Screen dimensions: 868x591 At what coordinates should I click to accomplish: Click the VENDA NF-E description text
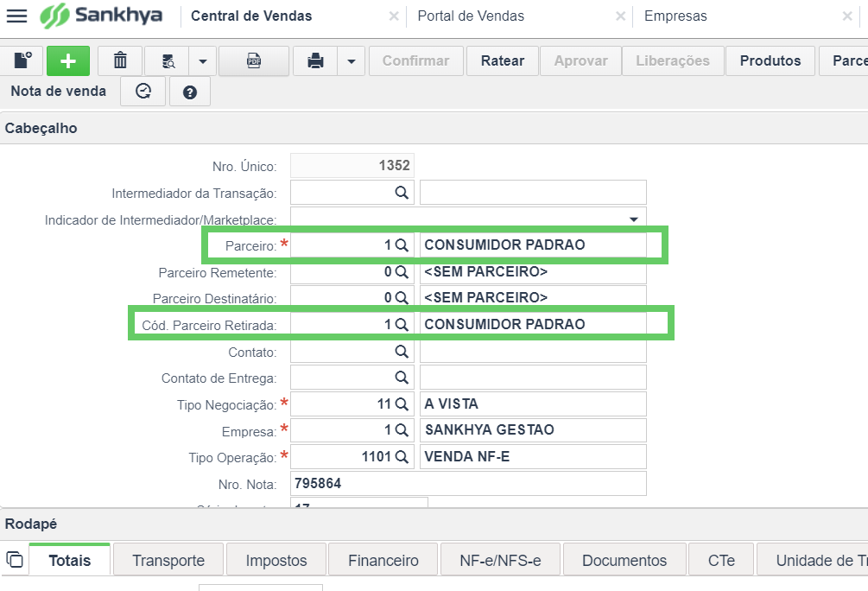466,457
